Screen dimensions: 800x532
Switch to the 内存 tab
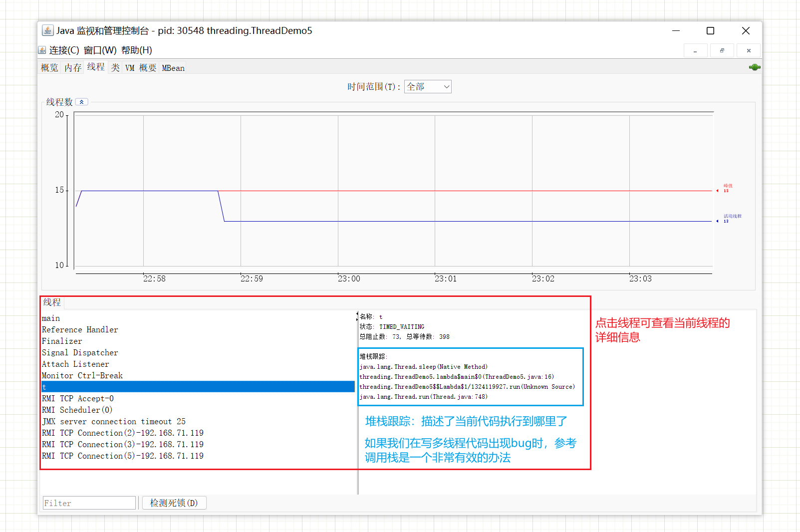tap(73, 68)
